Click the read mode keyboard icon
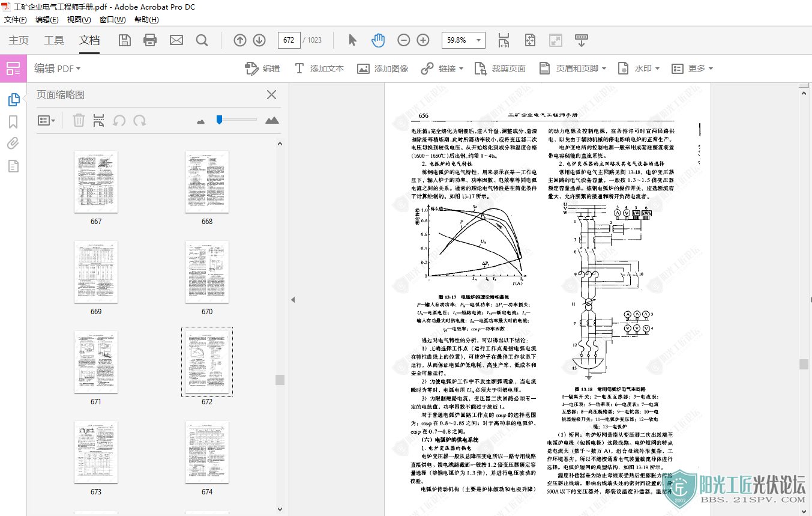 582,40
